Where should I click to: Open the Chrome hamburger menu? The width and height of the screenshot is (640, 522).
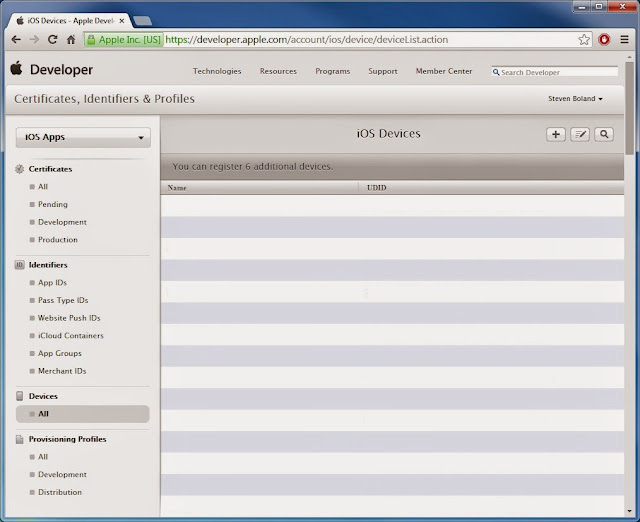point(624,40)
